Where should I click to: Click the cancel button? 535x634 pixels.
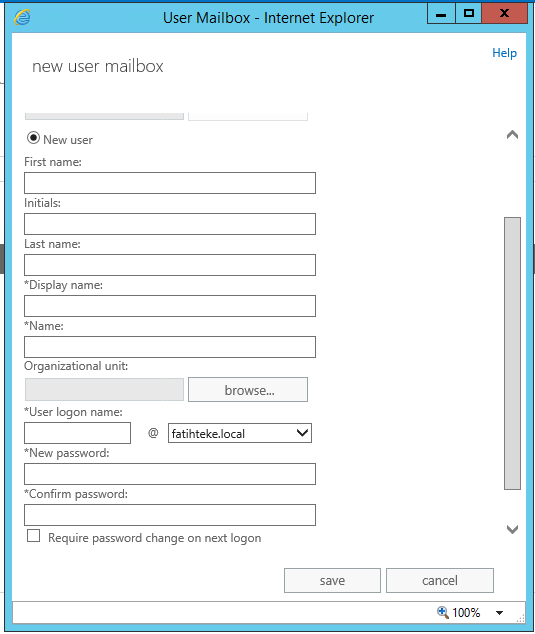(x=440, y=581)
